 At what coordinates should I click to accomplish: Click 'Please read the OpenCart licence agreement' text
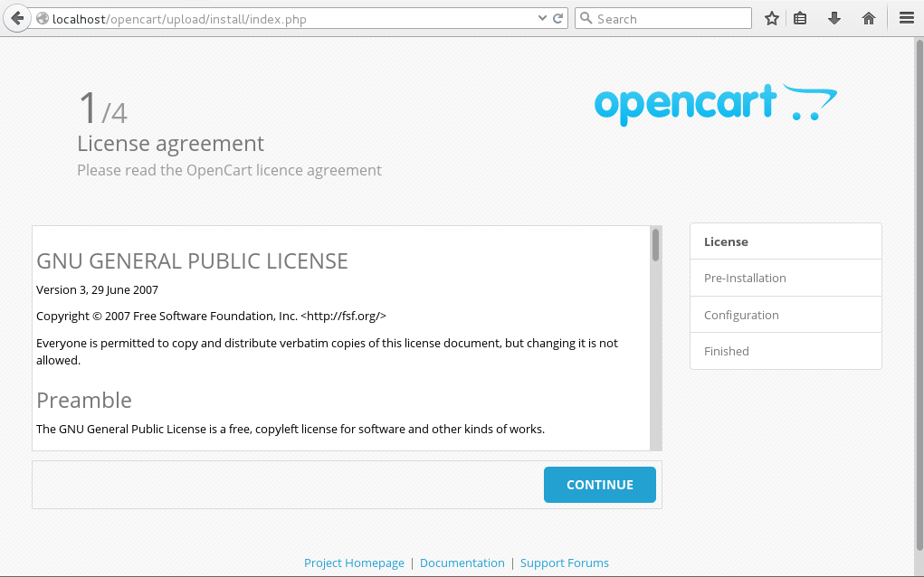click(x=229, y=170)
